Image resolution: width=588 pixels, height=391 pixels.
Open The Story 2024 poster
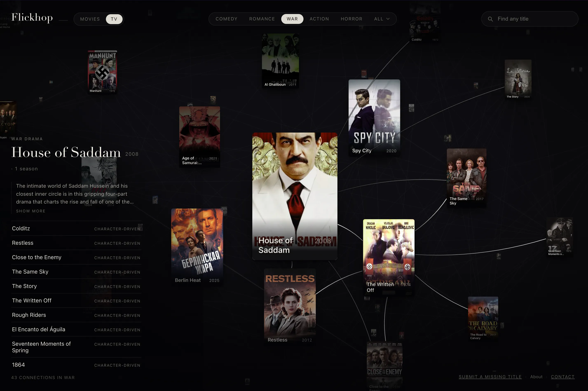518,80
